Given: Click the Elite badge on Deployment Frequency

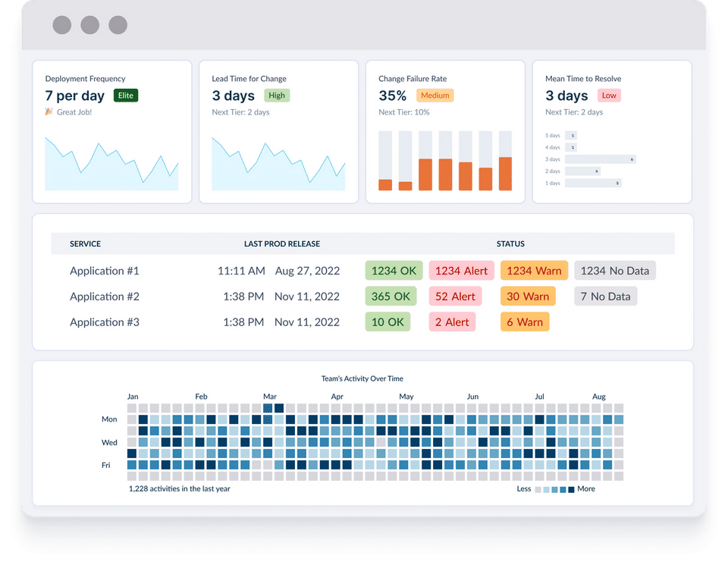Looking at the screenshot, I should tap(126, 96).
